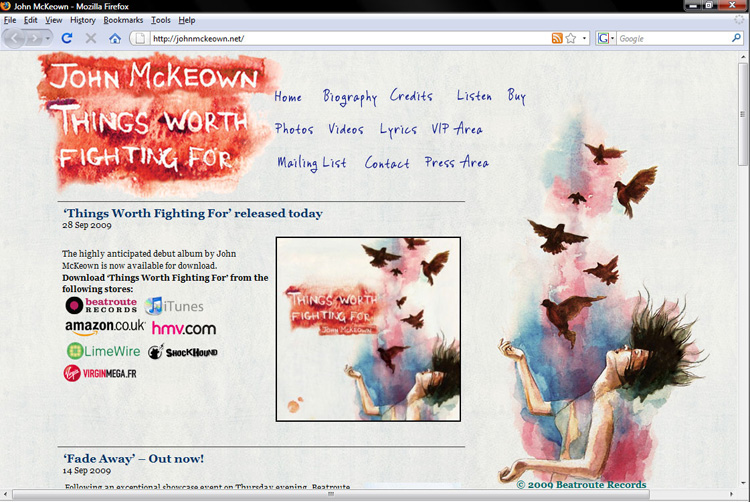Click the LimeWire store logo
This screenshot has width=750, height=502.
pos(103,351)
